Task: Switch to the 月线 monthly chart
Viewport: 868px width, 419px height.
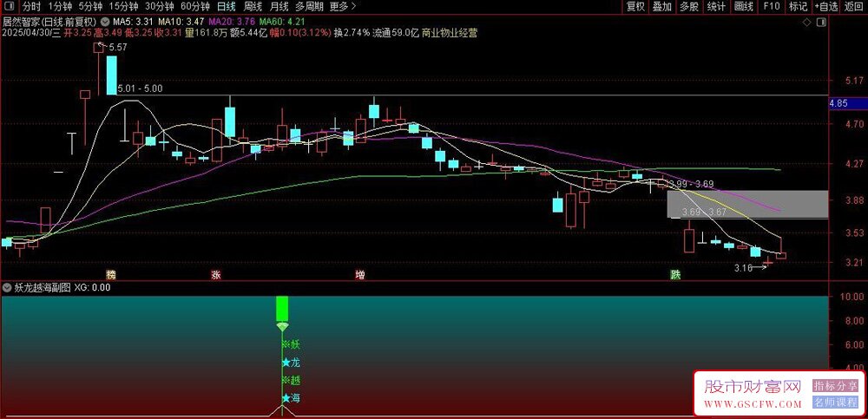Action: (x=279, y=7)
